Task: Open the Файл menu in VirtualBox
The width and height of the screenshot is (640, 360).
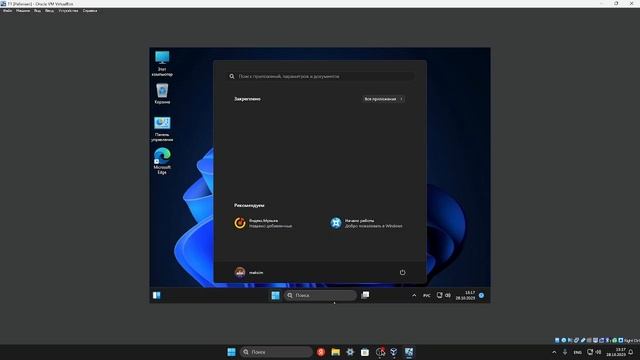Action: (7, 11)
